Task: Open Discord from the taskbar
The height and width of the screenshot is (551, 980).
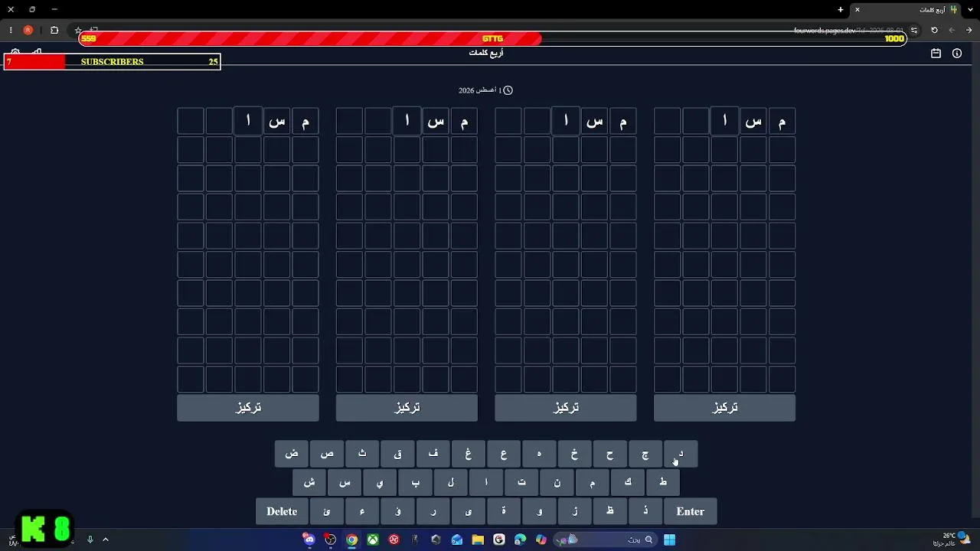Action: [x=309, y=540]
